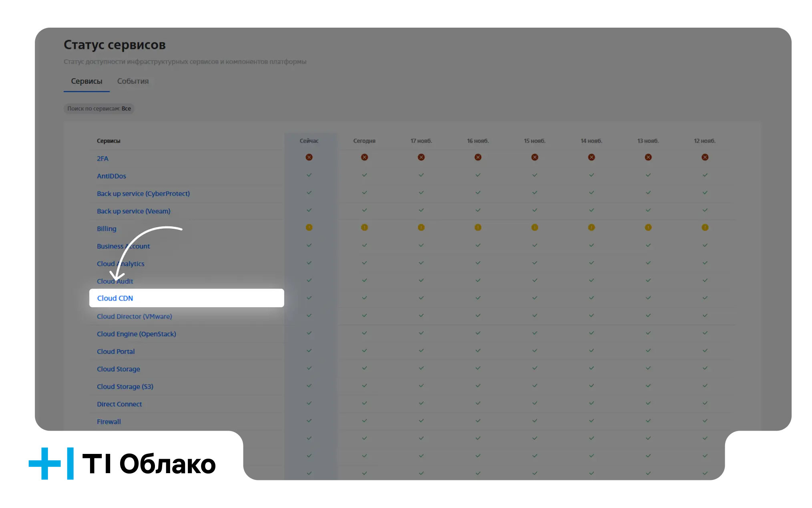Click Billing warning icon for 13 нояб.
Screen dimensions: 812x508
[x=648, y=228]
